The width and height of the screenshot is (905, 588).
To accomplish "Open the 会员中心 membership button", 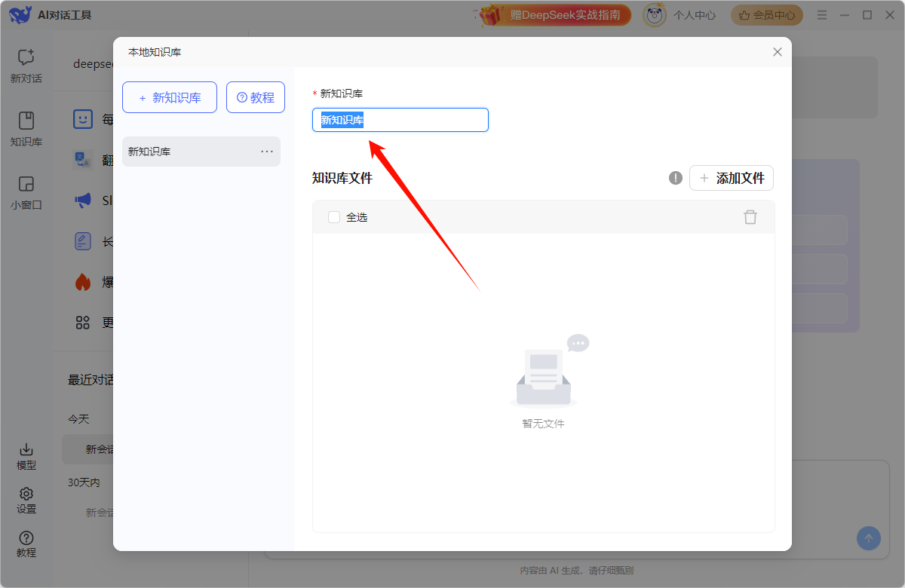I will pyautogui.click(x=767, y=15).
